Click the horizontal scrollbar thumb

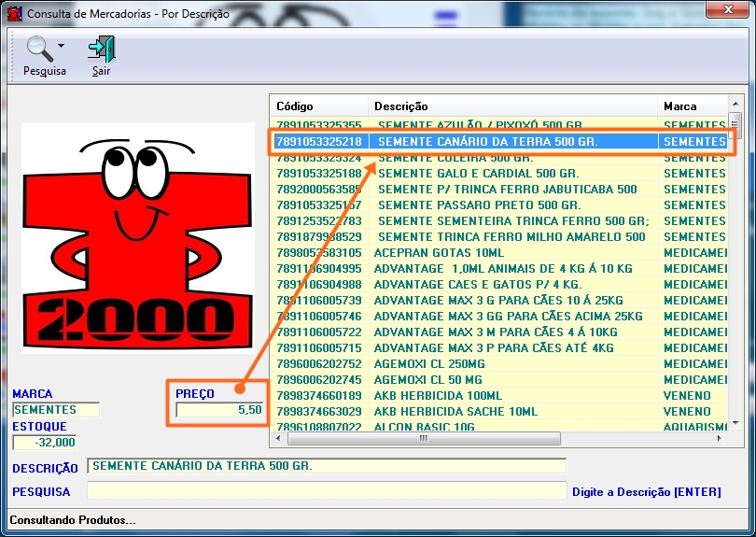tap(424, 439)
